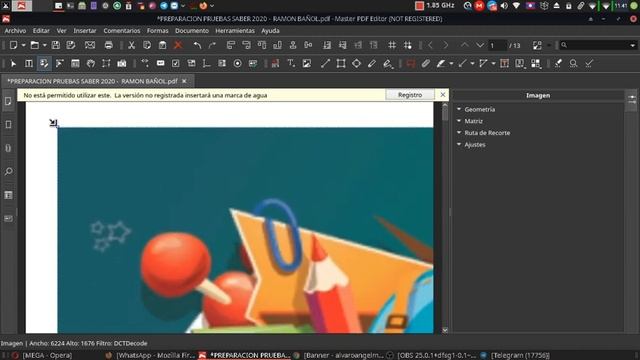Click the Copy icon

pyautogui.click(x=147, y=45)
